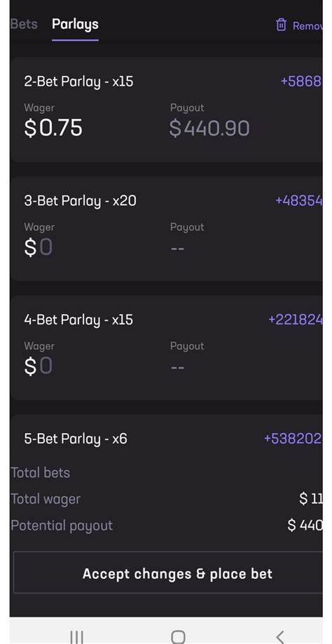Tap the 2-Bet Parlay - x15 title

tap(78, 82)
